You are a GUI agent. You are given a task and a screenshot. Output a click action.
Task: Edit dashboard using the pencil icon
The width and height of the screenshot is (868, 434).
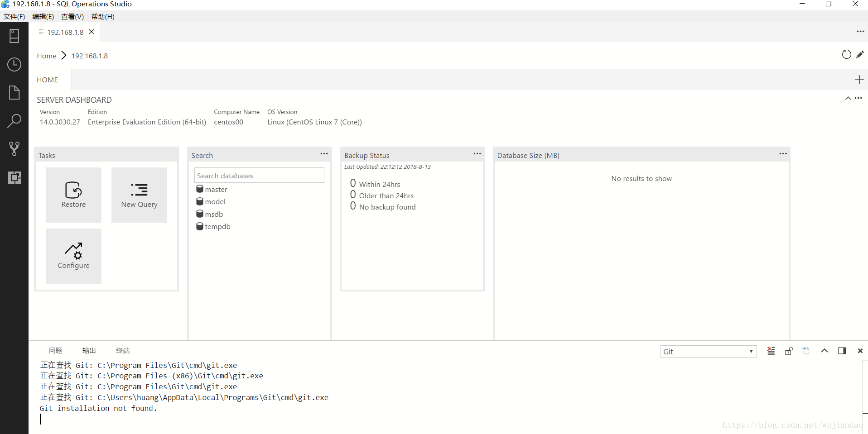click(860, 55)
